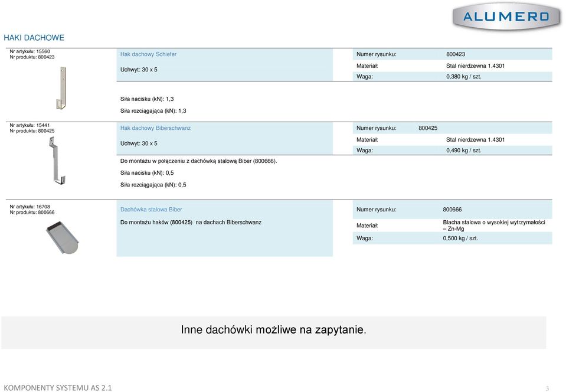The image size is (566, 392).
Task: Select the Uchwyt: 30 x 5 text under Schiefer
Action: 139,70
